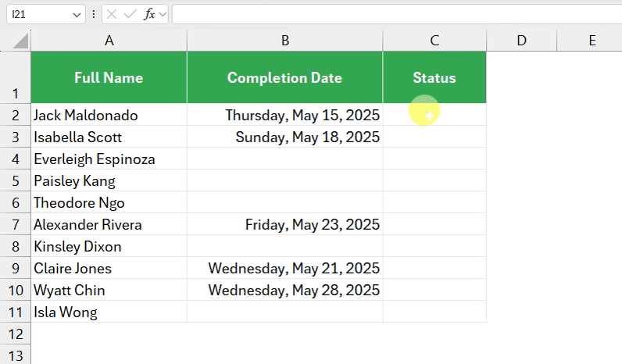Click the Status header cell

coord(434,77)
